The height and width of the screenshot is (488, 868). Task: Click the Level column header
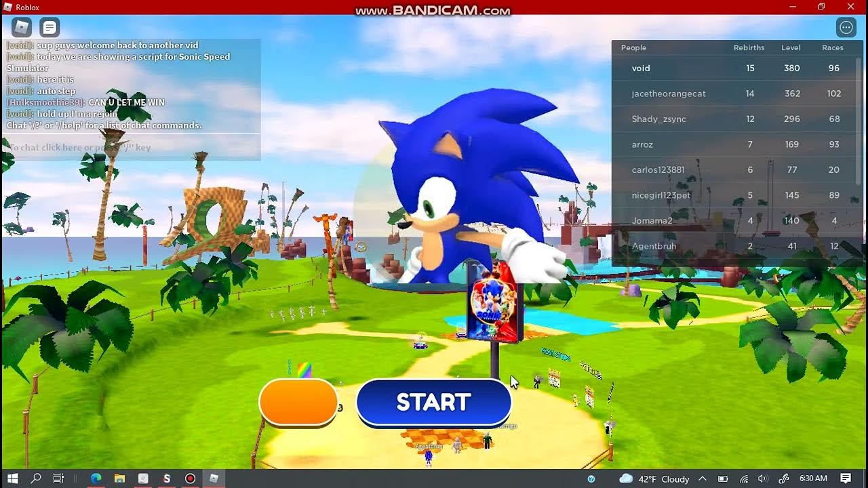(791, 47)
